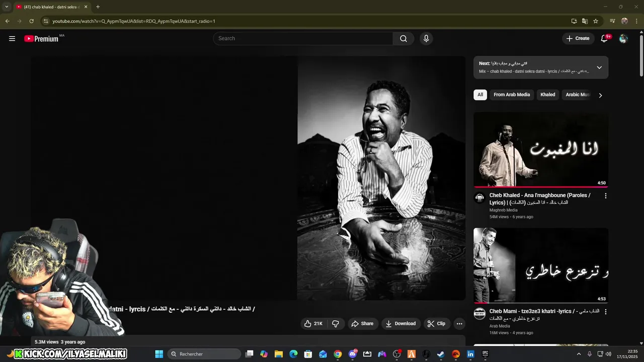Open Discord from the taskbar
This screenshot has width=644, height=362.
(x=353, y=354)
